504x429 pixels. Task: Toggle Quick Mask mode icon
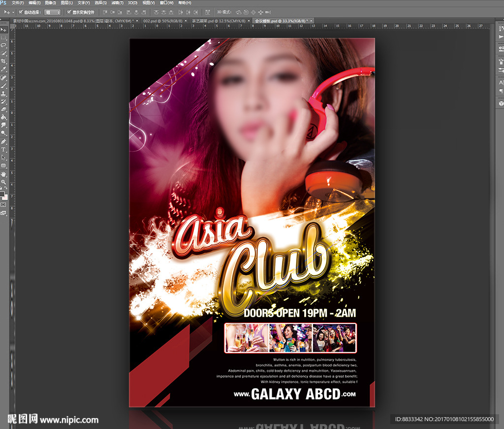3,204
